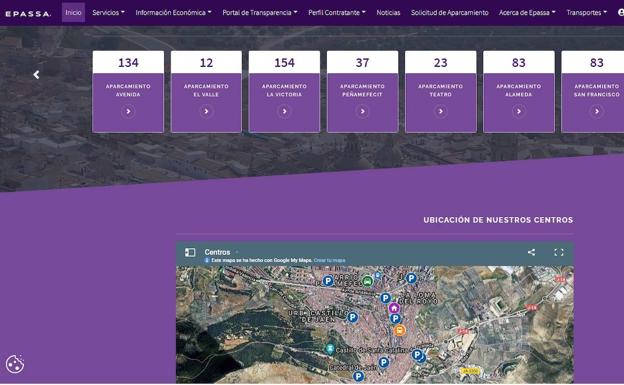Open the map in fullscreen view
The width and height of the screenshot is (624, 385).
[x=559, y=252]
